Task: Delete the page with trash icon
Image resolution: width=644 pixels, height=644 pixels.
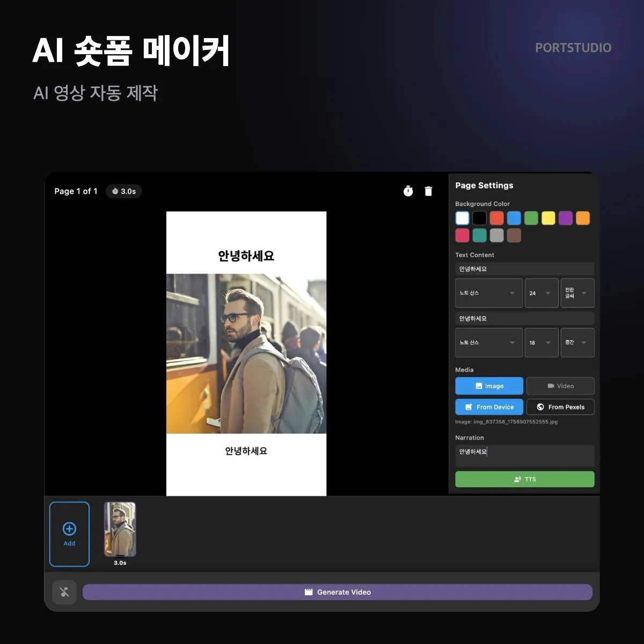Action: [x=428, y=191]
